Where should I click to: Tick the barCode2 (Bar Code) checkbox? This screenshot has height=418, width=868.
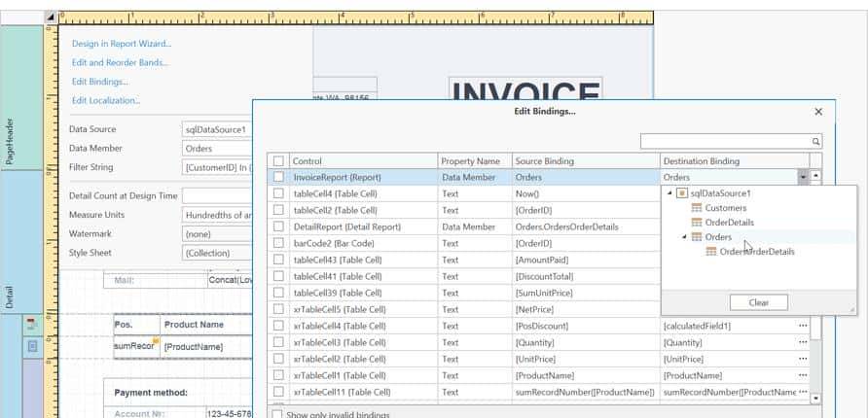click(279, 243)
